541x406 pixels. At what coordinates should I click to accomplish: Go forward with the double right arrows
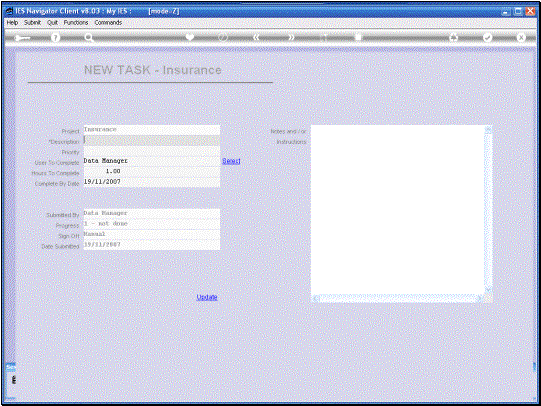click(x=292, y=38)
